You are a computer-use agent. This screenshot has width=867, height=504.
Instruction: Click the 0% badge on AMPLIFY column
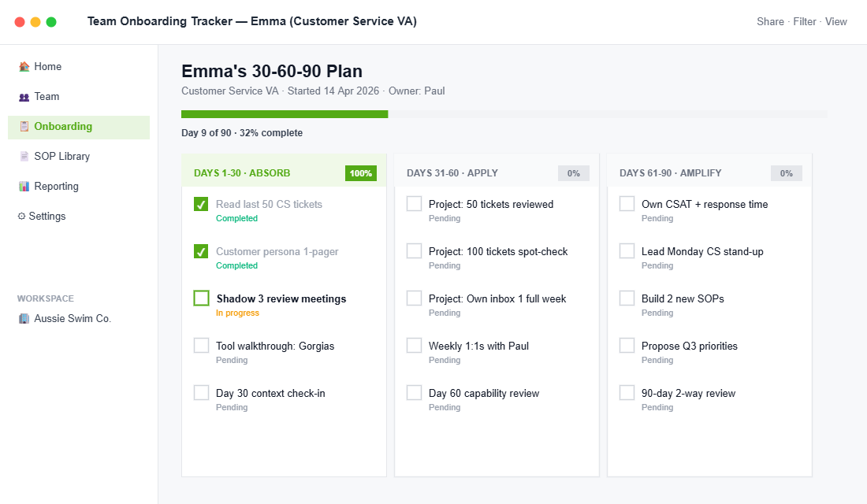786,172
